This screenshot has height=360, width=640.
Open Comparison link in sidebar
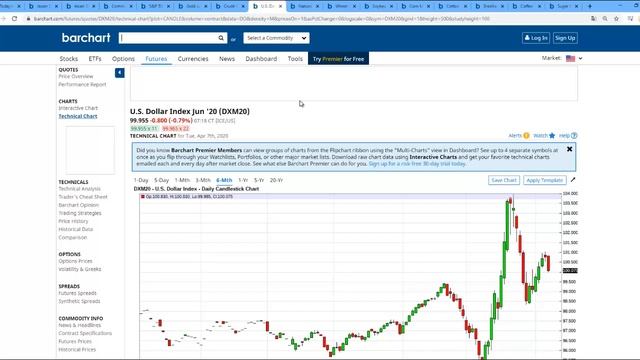coord(73,237)
